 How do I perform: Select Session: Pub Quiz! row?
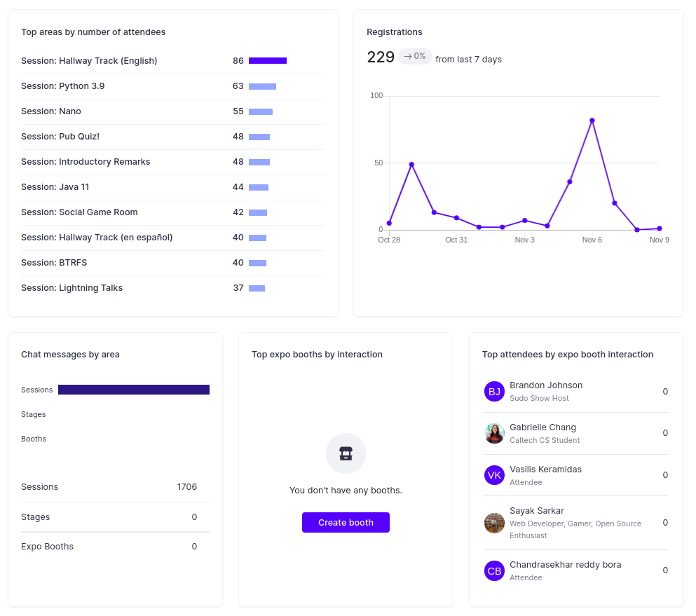click(172, 137)
